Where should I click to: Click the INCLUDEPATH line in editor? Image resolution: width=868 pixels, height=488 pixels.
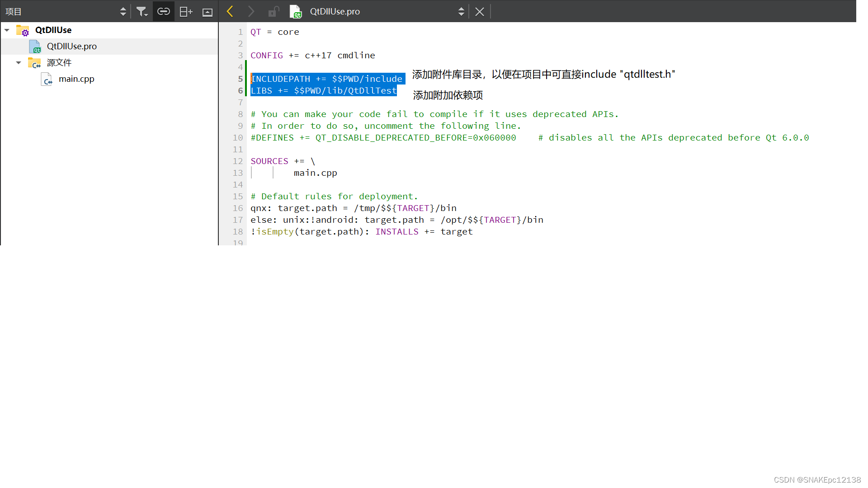pyautogui.click(x=326, y=79)
